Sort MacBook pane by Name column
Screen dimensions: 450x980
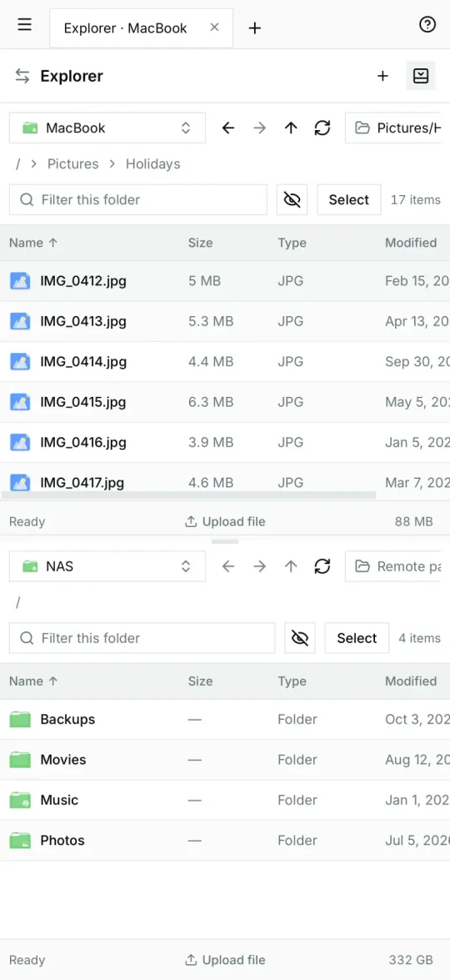(x=33, y=244)
